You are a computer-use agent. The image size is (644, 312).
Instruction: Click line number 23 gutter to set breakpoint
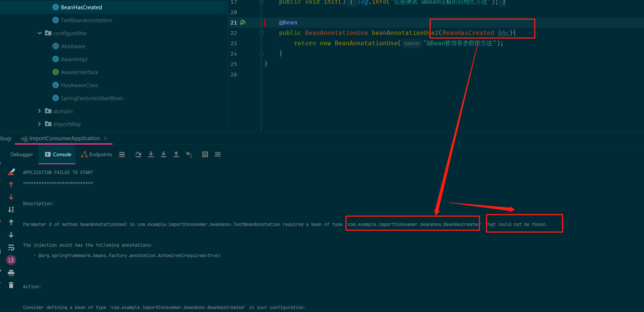coord(234,43)
